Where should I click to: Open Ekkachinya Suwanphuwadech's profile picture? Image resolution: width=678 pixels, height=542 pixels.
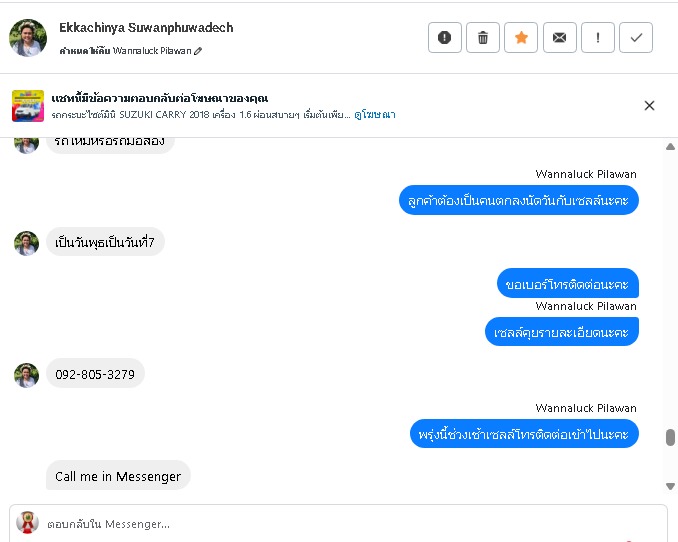(28, 37)
